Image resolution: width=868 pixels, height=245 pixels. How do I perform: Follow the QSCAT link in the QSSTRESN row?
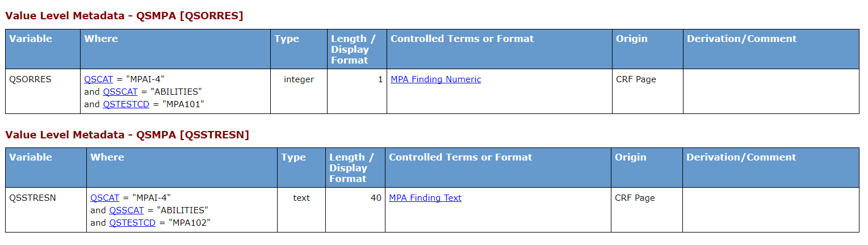click(x=105, y=198)
